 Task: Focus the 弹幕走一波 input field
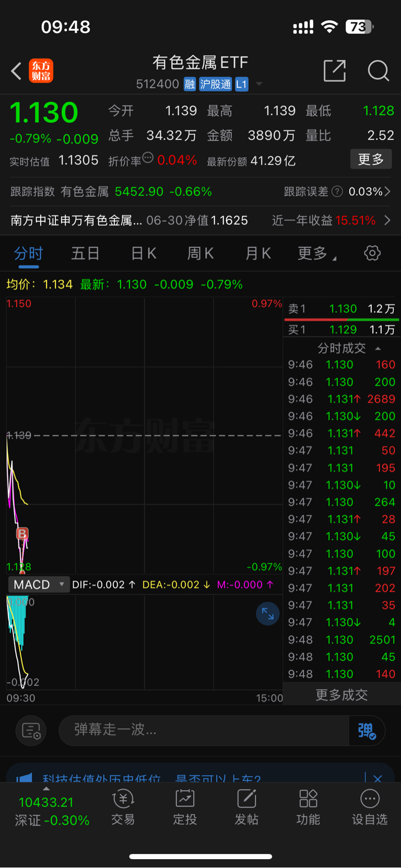tap(204, 730)
